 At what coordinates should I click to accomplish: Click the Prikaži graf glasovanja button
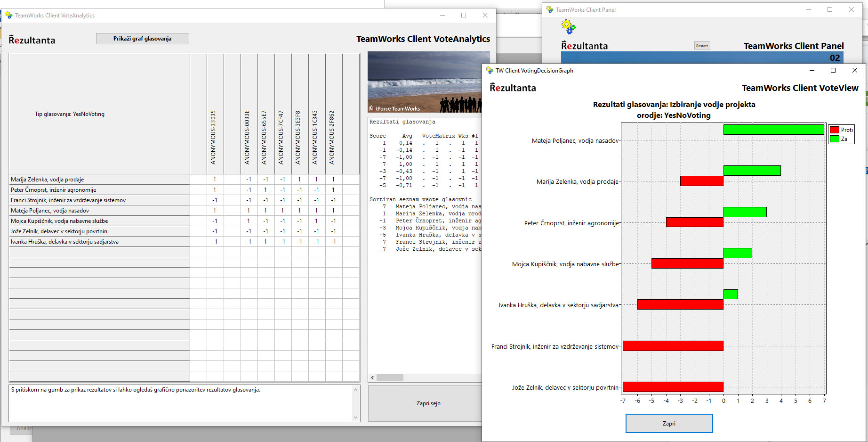click(142, 39)
